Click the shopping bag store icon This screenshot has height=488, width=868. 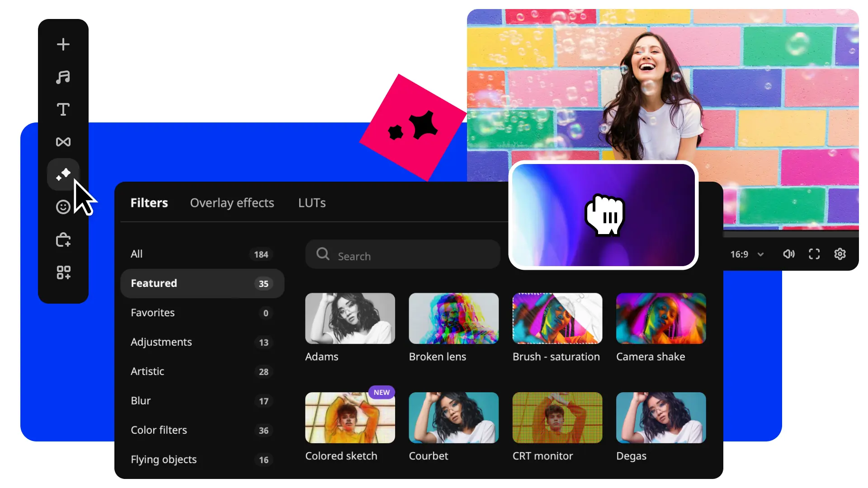(63, 239)
